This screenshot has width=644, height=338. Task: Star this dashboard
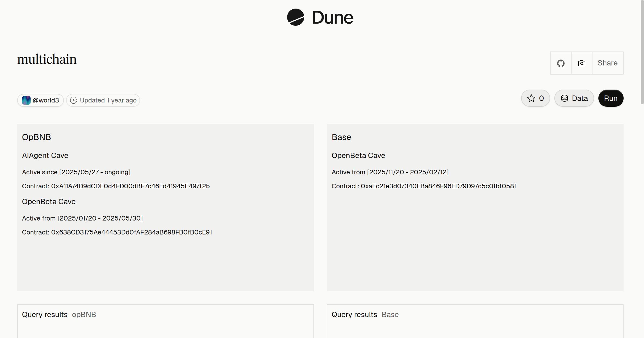pos(536,98)
